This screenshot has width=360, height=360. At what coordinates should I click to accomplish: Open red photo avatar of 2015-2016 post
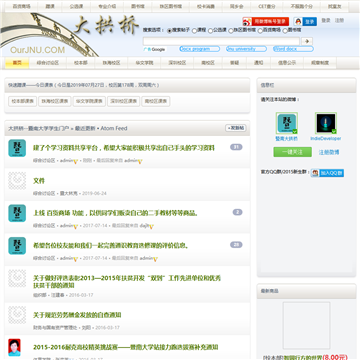click(x=14, y=347)
